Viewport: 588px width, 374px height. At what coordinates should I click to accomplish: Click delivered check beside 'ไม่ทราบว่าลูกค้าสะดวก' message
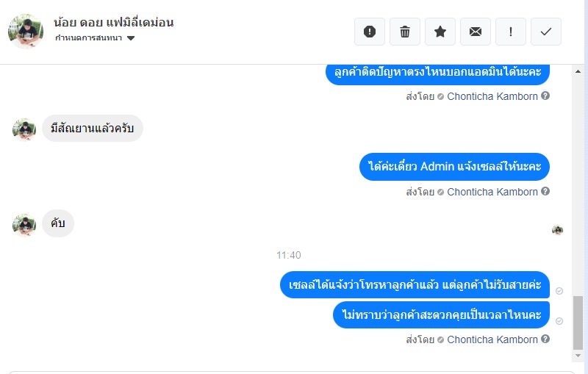coord(559,321)
